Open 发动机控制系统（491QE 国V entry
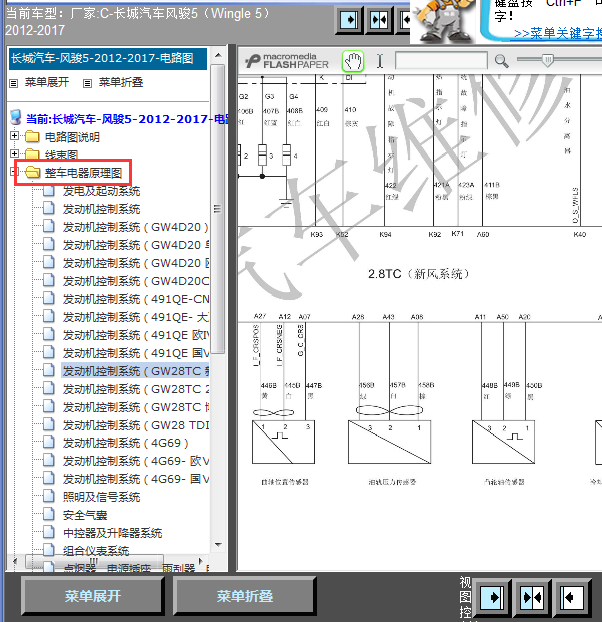Image resolution: width=602 pixels, height=622 pixels. (x=136, y=353)
